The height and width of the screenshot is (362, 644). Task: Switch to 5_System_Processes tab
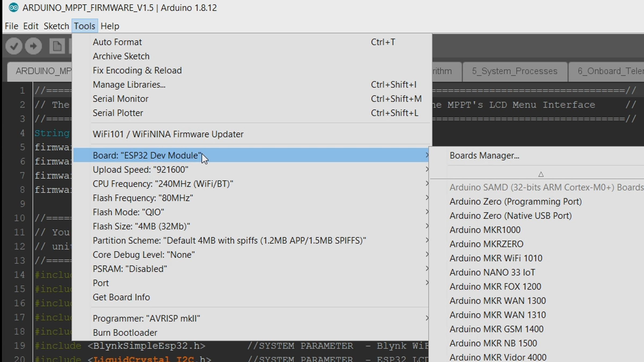[x=515, y=71]
